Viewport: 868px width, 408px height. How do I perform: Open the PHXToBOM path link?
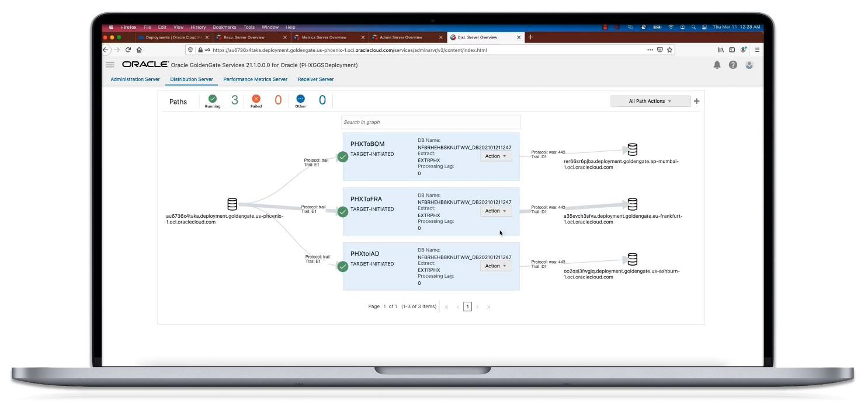tap(367, 144)
